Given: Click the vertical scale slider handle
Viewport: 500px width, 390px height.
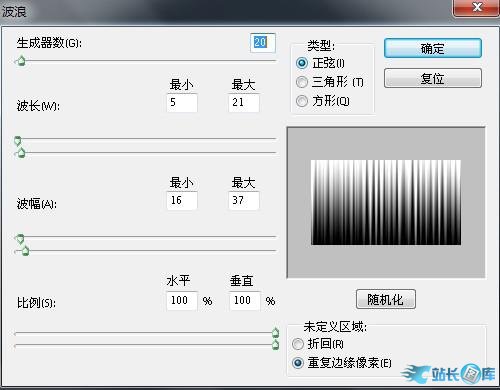Looking at the screenshot, I should pos(275,344).
